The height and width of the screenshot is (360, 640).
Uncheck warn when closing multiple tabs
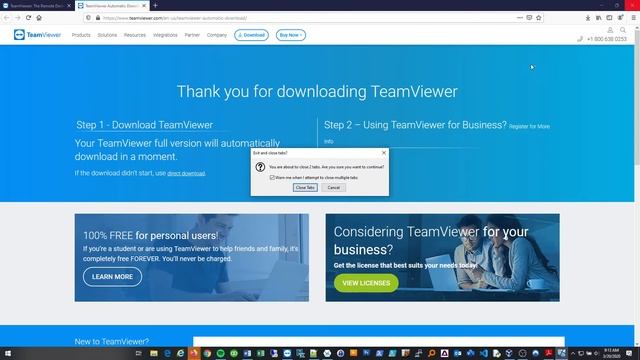[272, 178]
